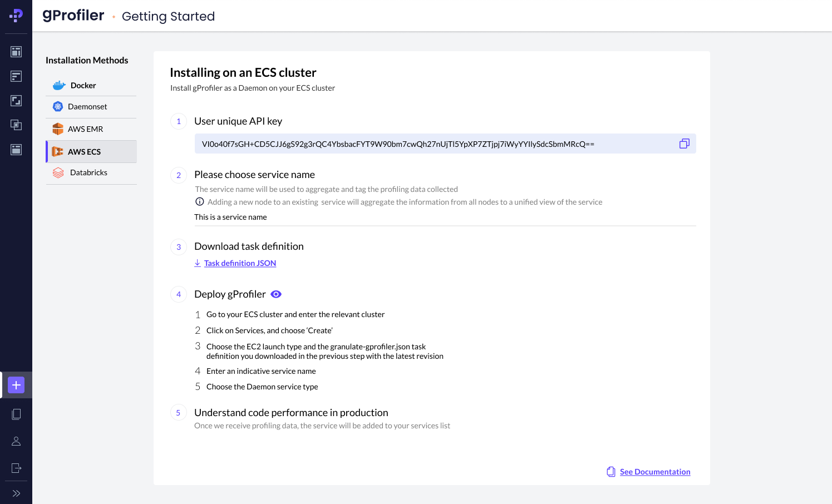Open the documentation pages sidebar icon

click(16, 414)
